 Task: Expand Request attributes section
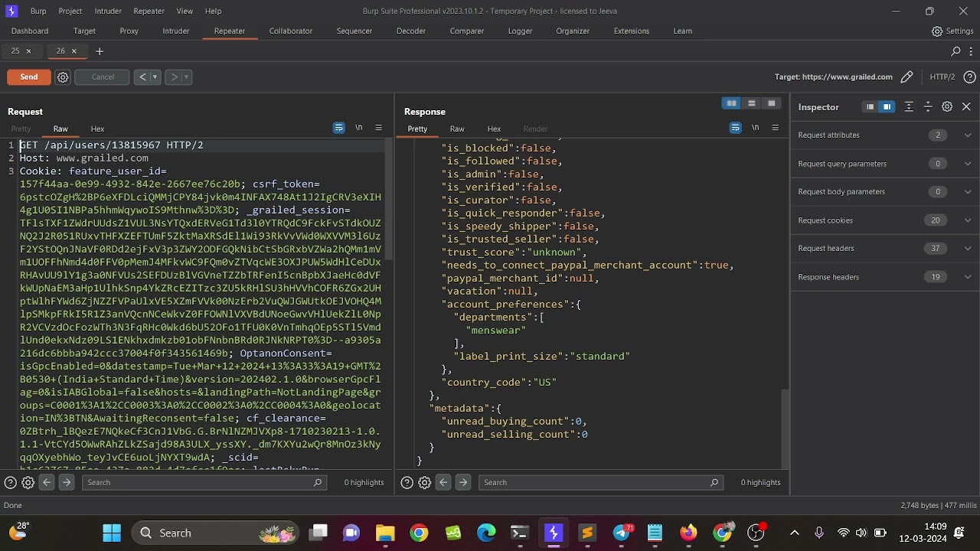tap(884, 135)
